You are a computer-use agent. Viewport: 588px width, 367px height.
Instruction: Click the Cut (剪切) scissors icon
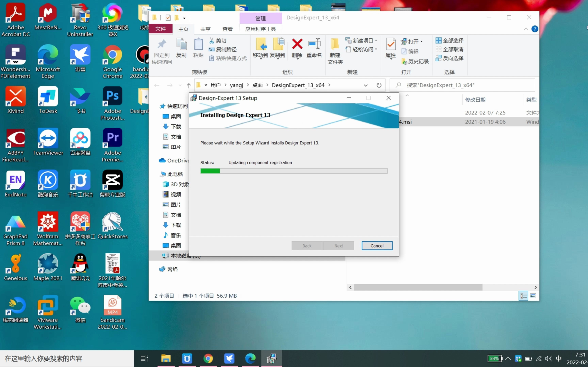click(212, 41)
